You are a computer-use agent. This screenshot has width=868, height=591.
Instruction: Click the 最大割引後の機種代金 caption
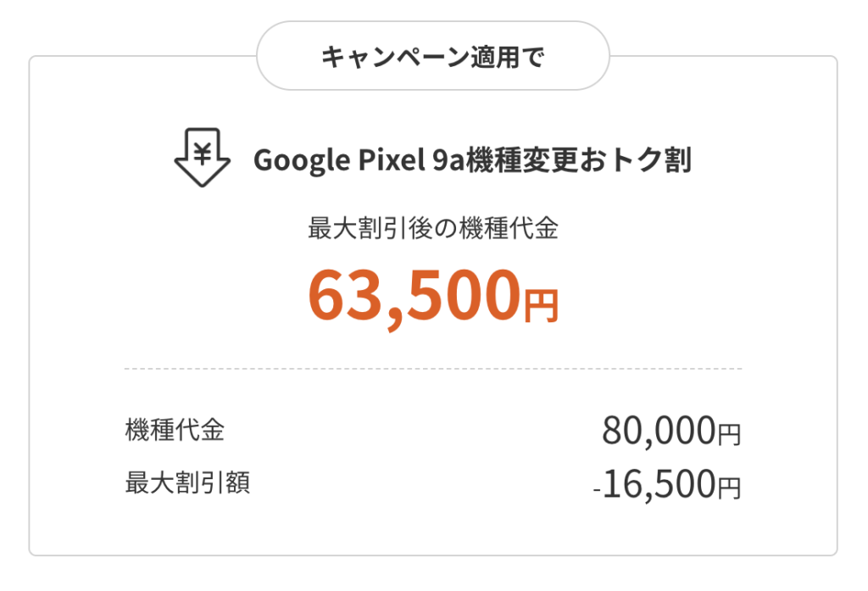(433, 228)
